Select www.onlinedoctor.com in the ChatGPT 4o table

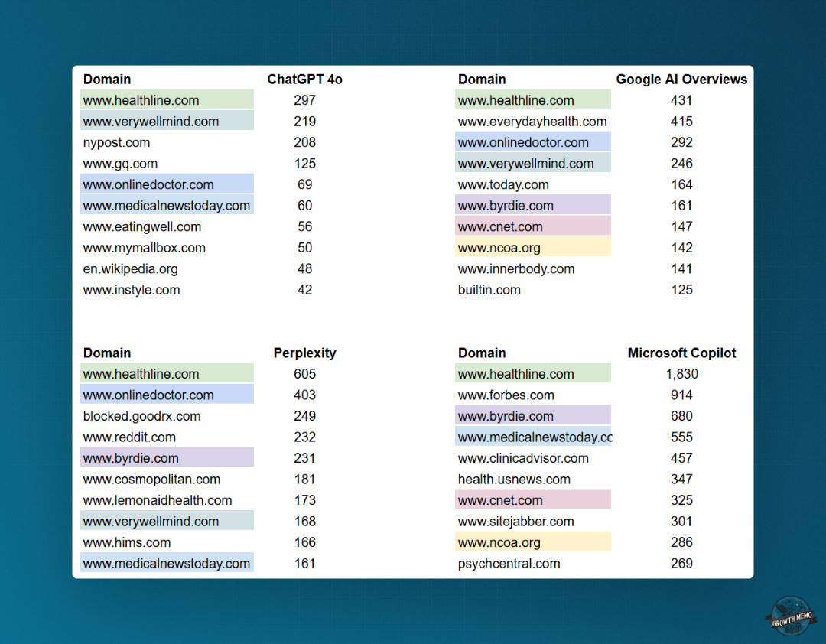point(167,184)
